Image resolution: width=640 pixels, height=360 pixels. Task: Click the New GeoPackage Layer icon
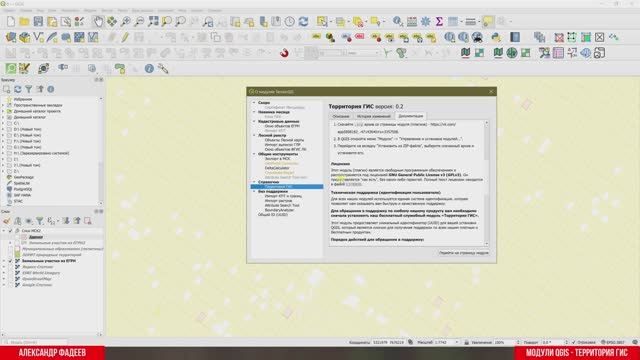tap(24, 38)
